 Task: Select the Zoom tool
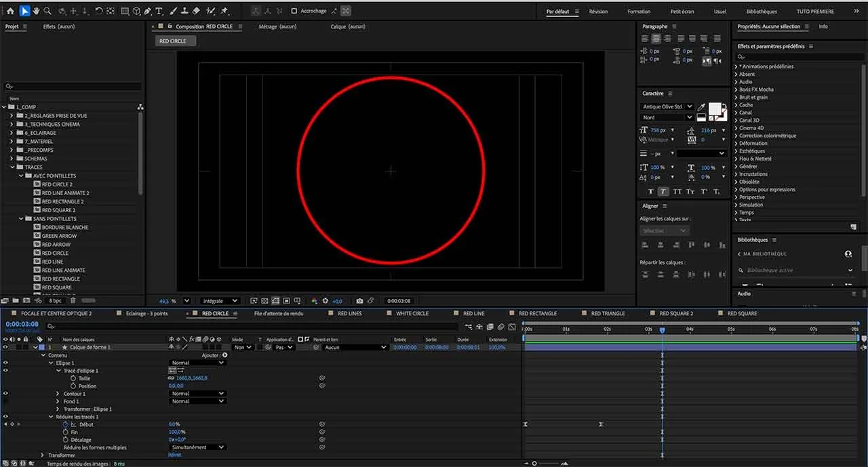click(47, 11)
